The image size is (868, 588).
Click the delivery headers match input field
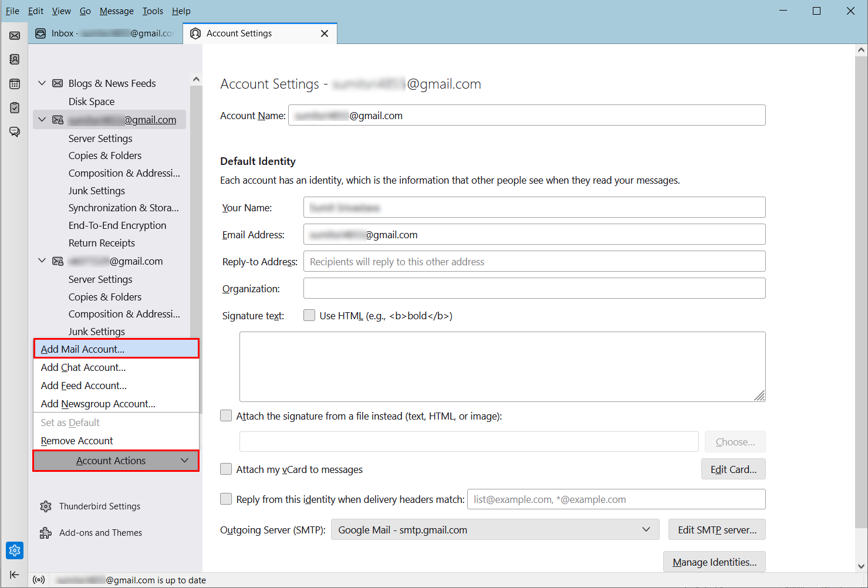(616, 499)
